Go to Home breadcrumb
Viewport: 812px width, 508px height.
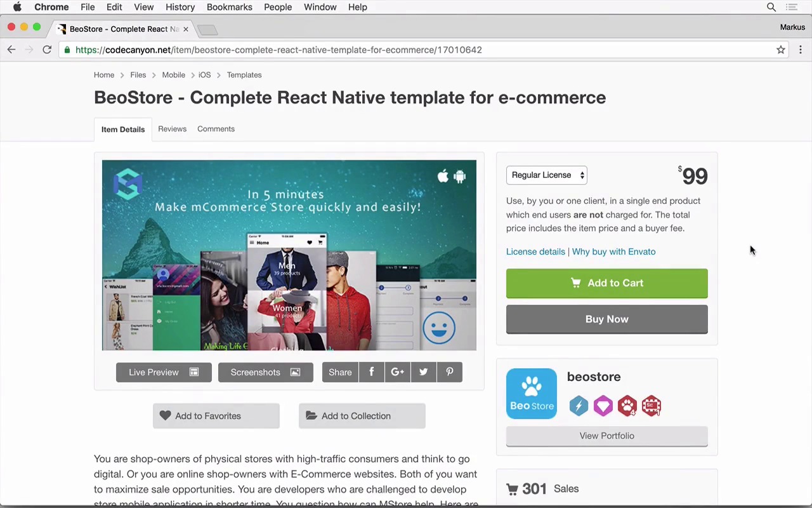coord(104,75)
